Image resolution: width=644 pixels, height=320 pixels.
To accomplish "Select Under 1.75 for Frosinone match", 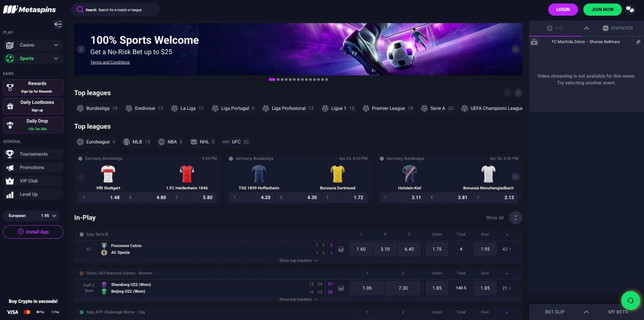I will [x=437, y=249].
